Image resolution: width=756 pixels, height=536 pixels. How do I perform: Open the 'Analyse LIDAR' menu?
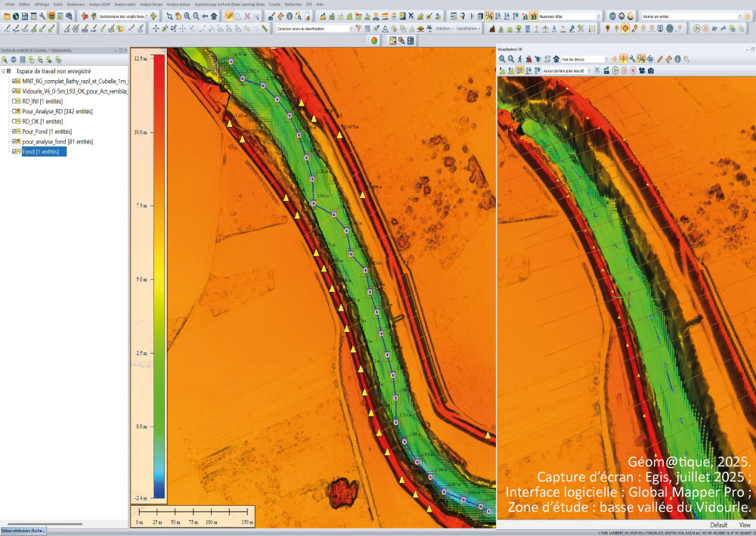(99, 4)
